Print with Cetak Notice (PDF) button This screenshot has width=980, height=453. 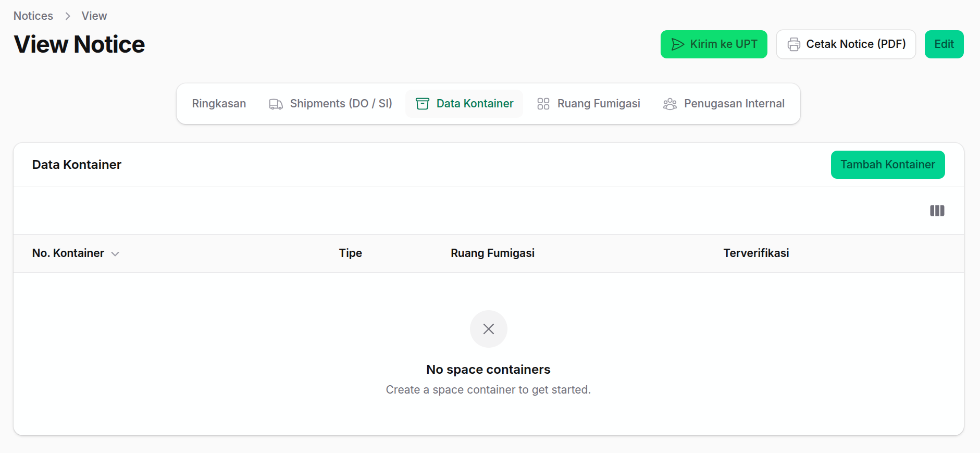pyautogui.click(x=846, y=44)
